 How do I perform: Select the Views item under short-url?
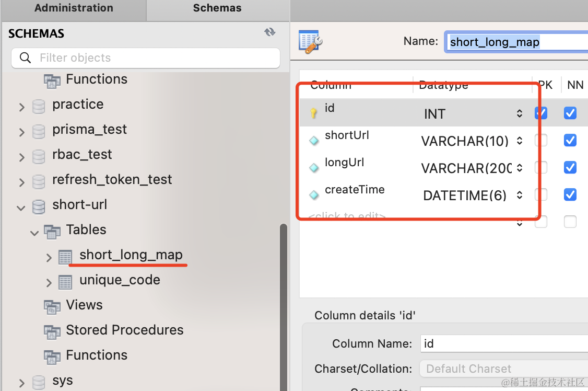84,305
